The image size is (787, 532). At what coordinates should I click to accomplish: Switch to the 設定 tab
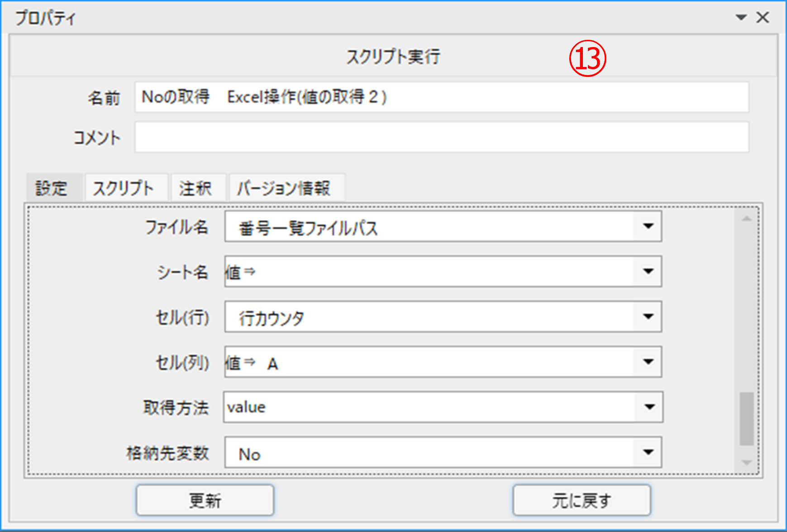[x=52, y=188]
